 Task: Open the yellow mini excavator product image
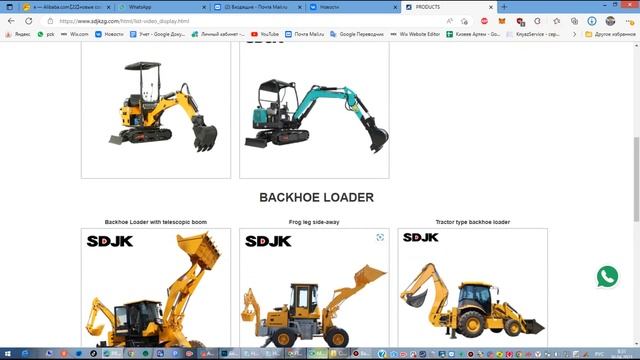click(156, 109)
